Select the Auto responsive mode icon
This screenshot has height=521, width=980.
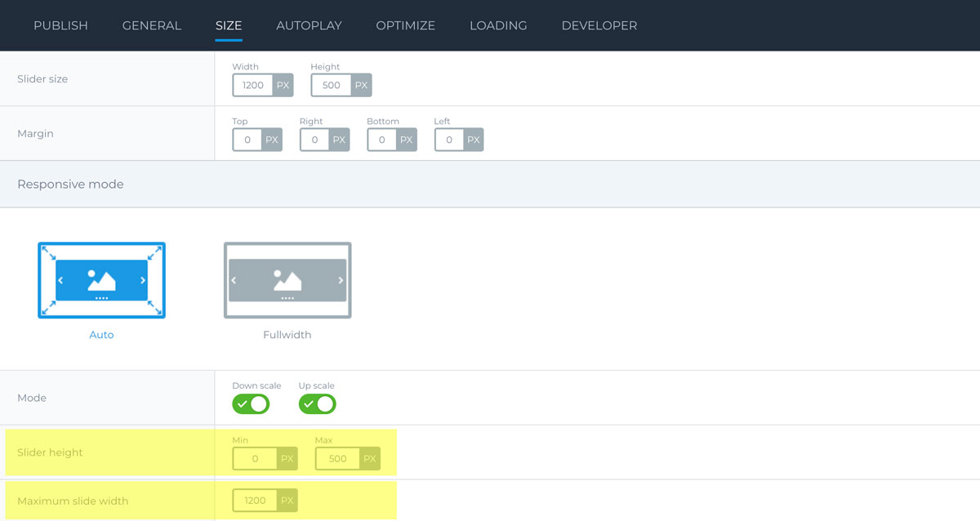[101, 280]
